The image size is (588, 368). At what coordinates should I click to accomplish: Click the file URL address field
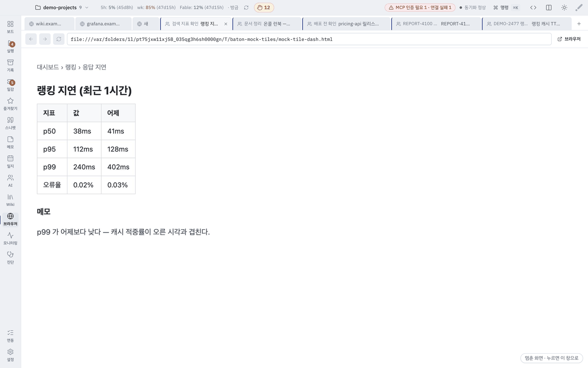pos(309,39)
